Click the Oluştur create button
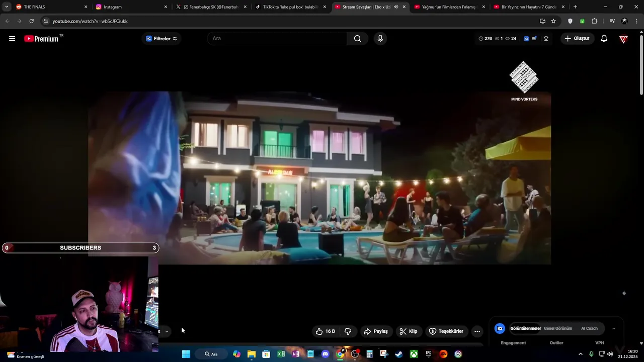 [x=577, y=39]
